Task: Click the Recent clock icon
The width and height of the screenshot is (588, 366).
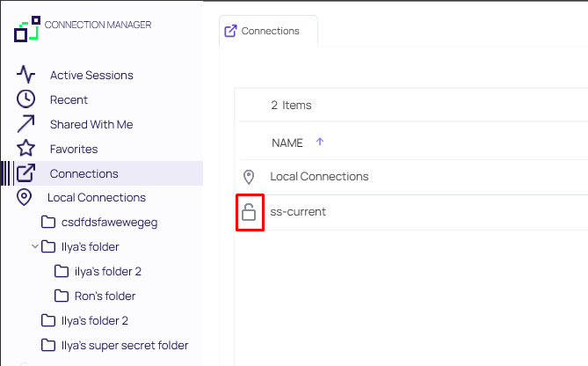Action: tap(25, 99)
